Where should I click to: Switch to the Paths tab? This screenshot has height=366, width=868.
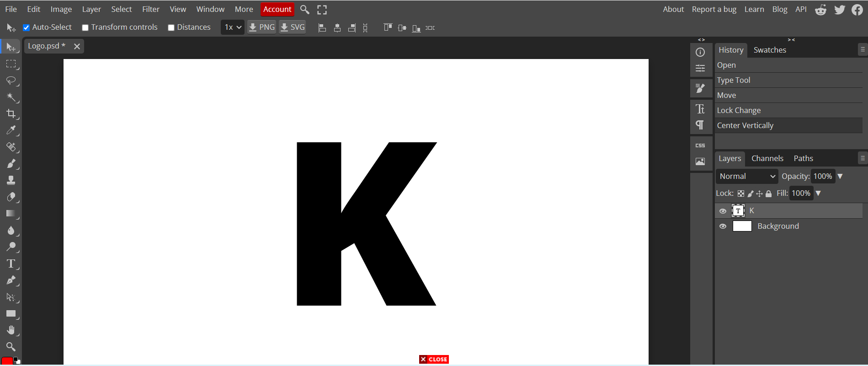(804, 158)
